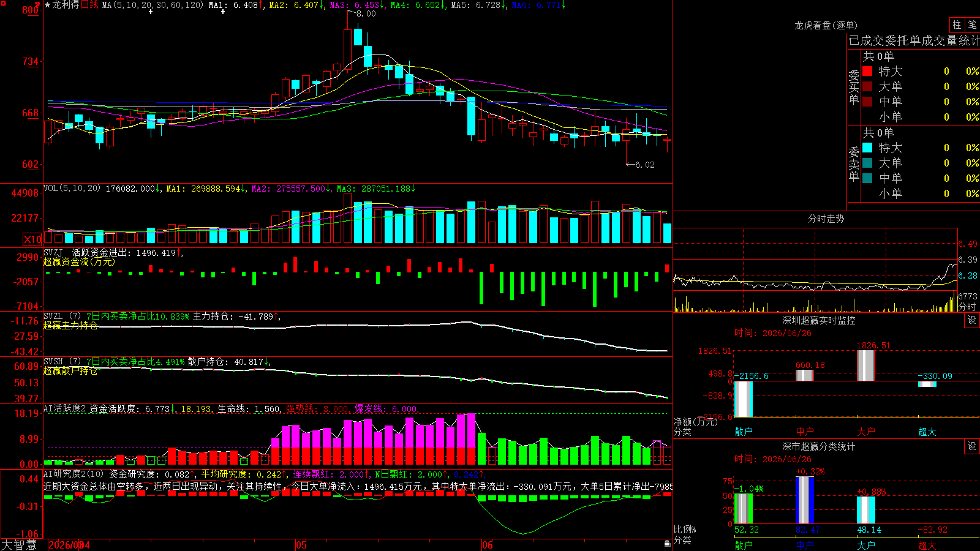Select the cyan 特大 swatch under 委卖单

(x=867, y=148)
